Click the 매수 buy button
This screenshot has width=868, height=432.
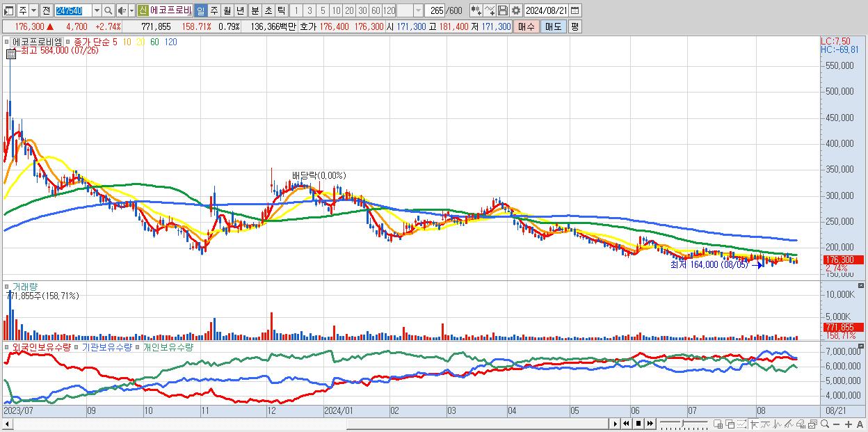[527, 26]
